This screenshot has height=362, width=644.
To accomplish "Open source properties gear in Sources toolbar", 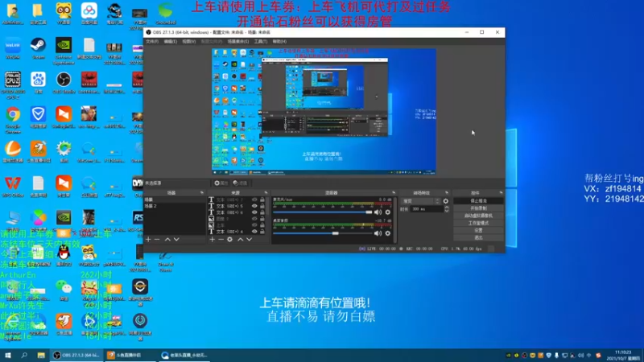I will click(230, 239).
